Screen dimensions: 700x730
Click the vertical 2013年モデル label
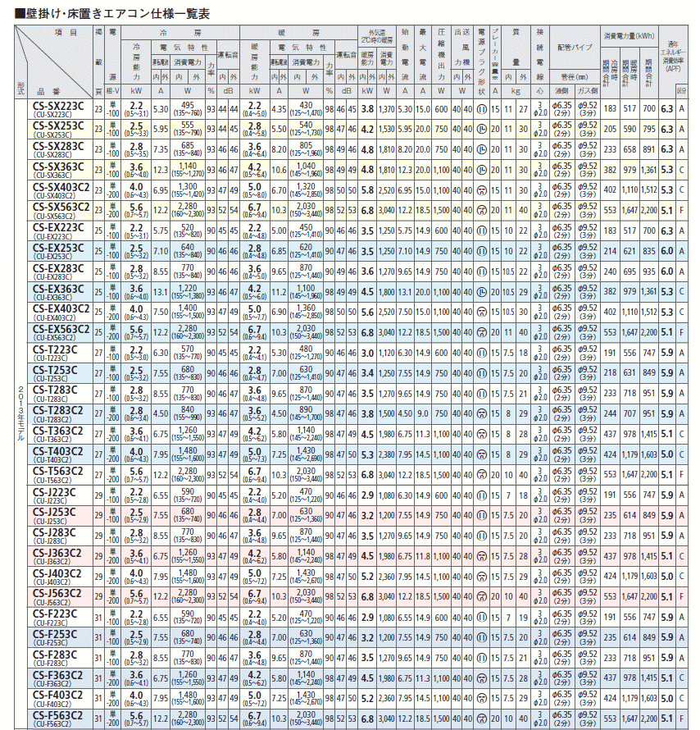(21, 413)
